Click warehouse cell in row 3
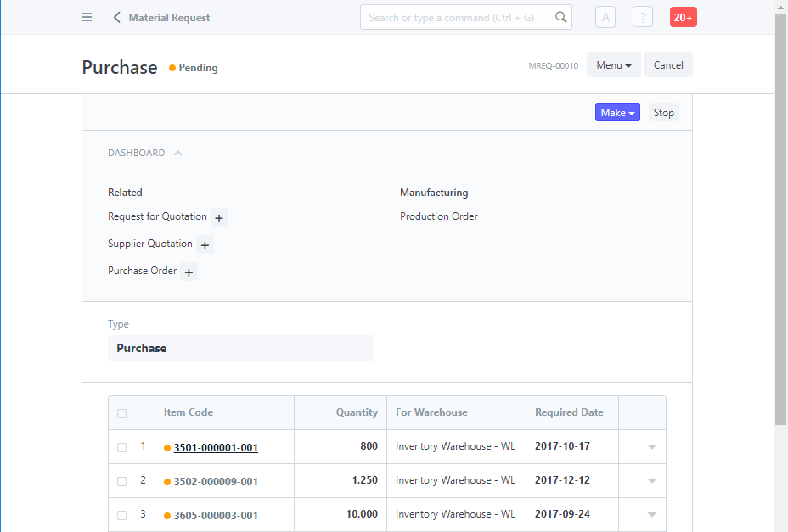Screen dimensions: 788x532 pos(456,514)
